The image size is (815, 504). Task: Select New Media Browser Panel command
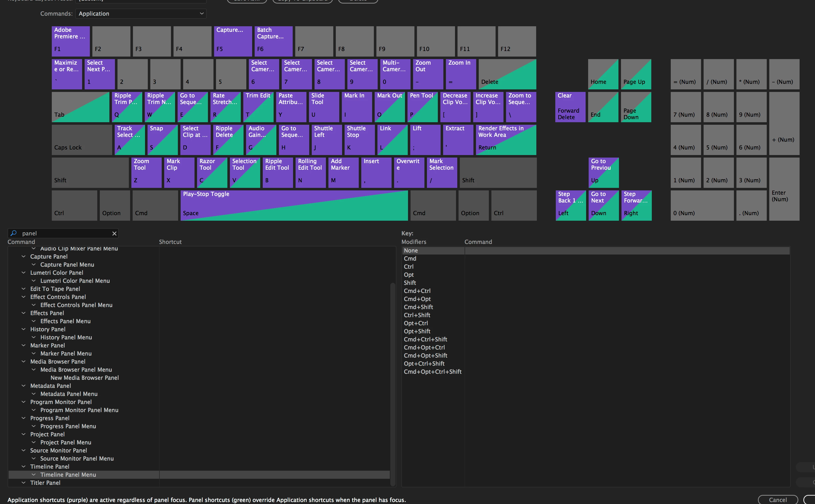point(84,377)
